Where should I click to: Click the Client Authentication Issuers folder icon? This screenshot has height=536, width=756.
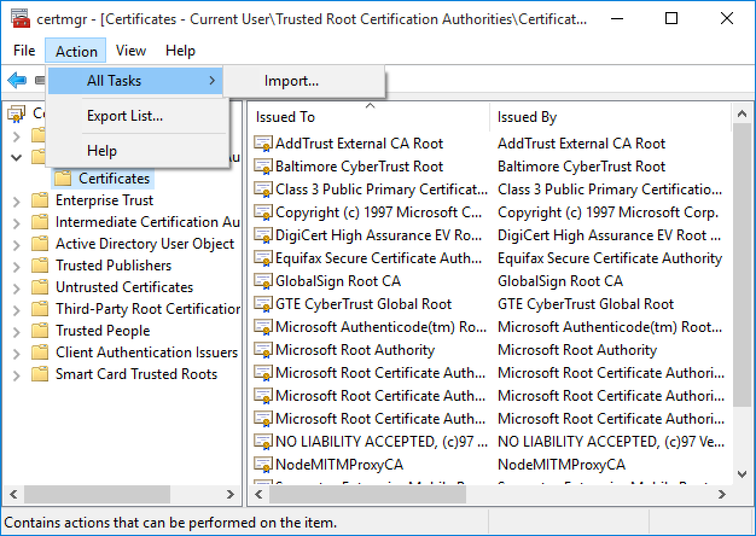click(40, 353)
